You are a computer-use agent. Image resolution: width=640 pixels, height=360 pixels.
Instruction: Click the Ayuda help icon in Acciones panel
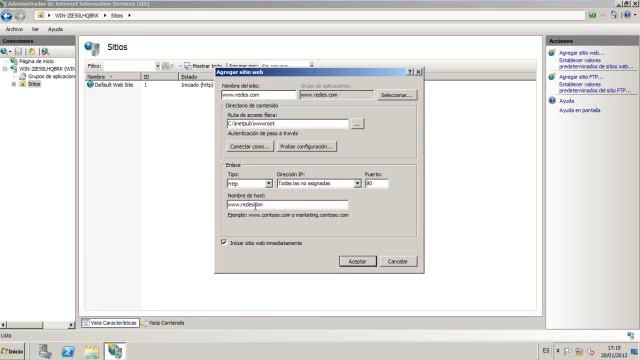coord(552,100)
